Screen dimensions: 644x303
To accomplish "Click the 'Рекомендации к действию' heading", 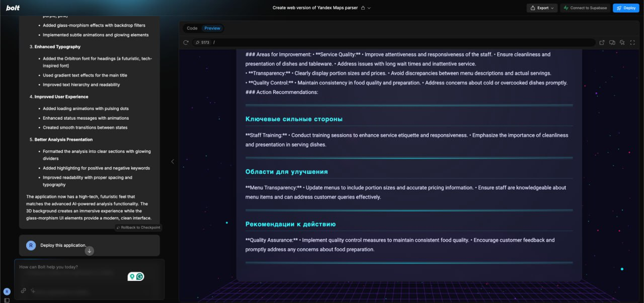I will tap(290, 224).
